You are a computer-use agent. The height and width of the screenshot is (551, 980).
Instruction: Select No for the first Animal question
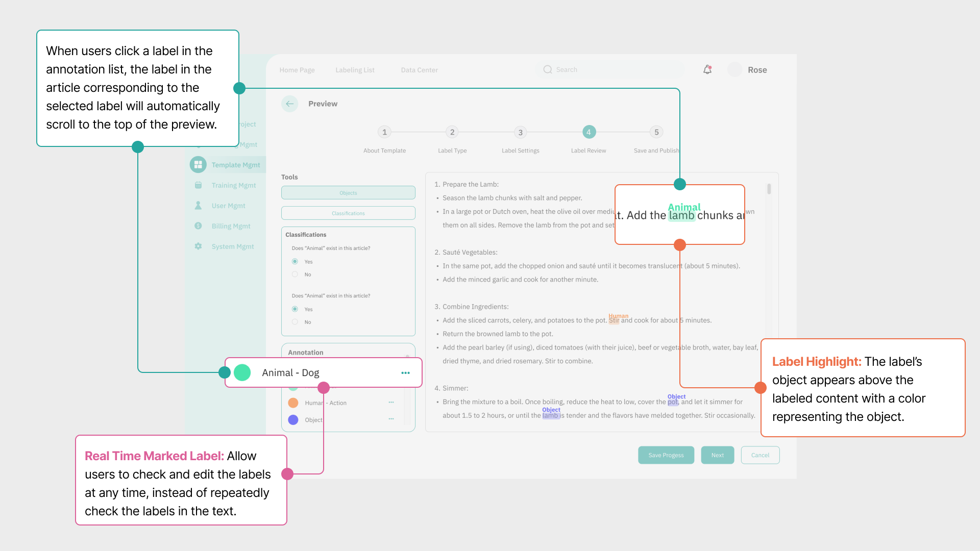[295, 274]
